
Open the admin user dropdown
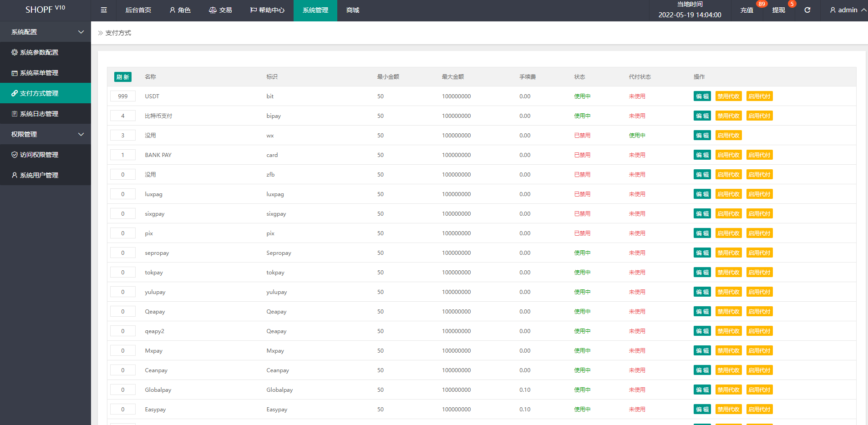847,10
